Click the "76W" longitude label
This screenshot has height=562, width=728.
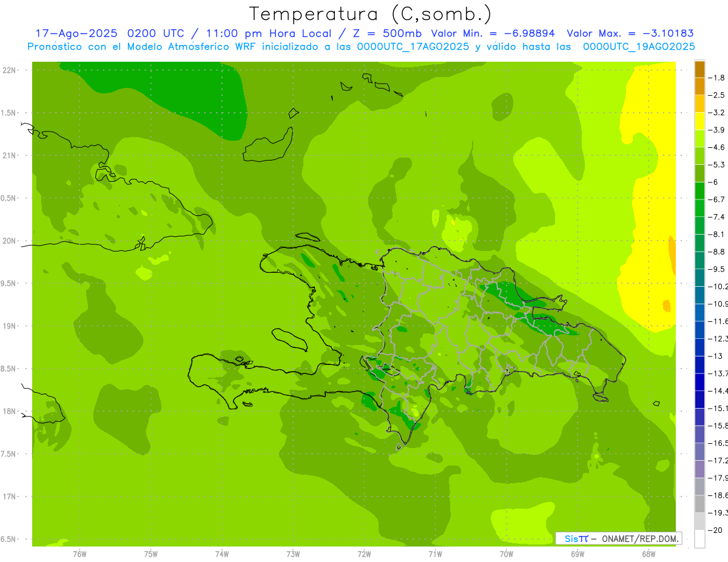pos(79,554)
